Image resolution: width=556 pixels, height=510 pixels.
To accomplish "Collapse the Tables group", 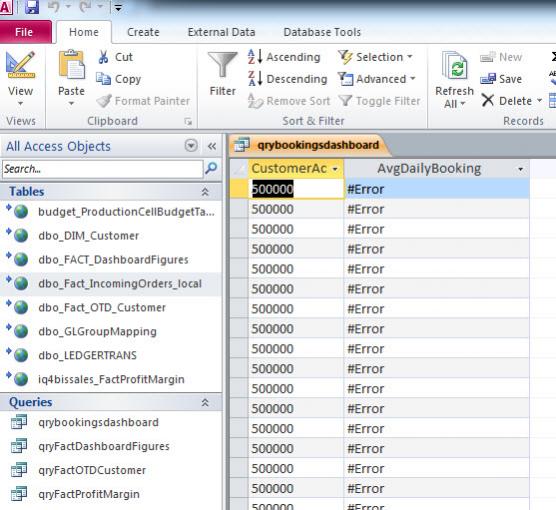I will (205, 192).
